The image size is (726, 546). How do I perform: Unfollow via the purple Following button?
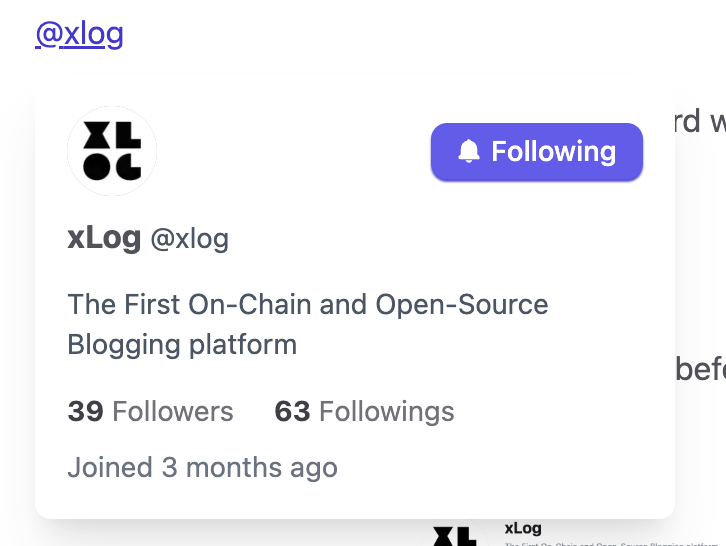pyautogui.click(x=537, y=151)
